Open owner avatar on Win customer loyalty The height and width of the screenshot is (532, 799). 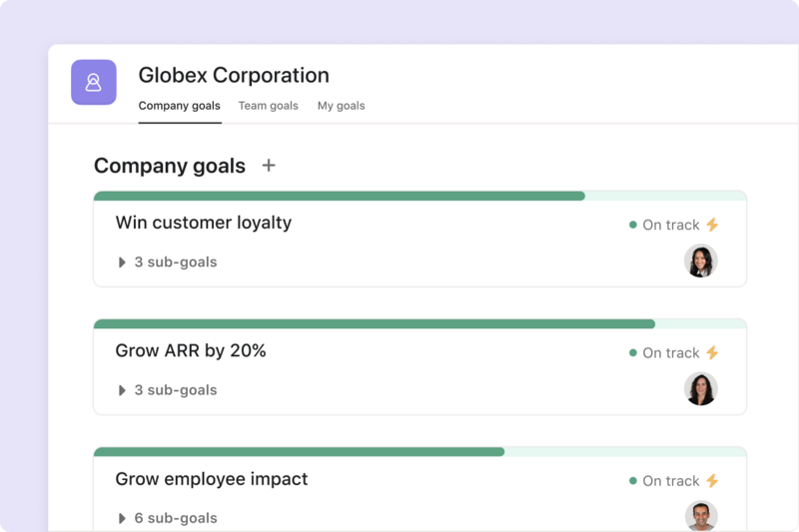(701, 261)
